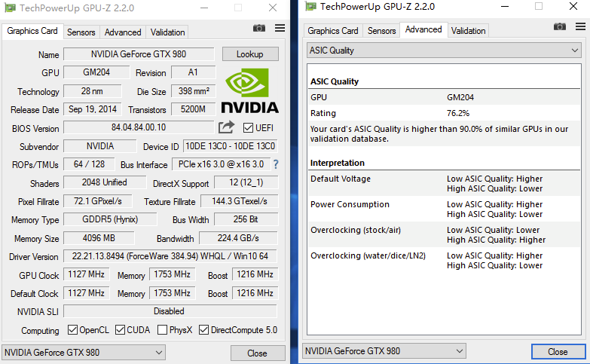Viewport: 590px width, 364px height.
Task: Click the Driver Version field
Action: click(x=170, y=256)
